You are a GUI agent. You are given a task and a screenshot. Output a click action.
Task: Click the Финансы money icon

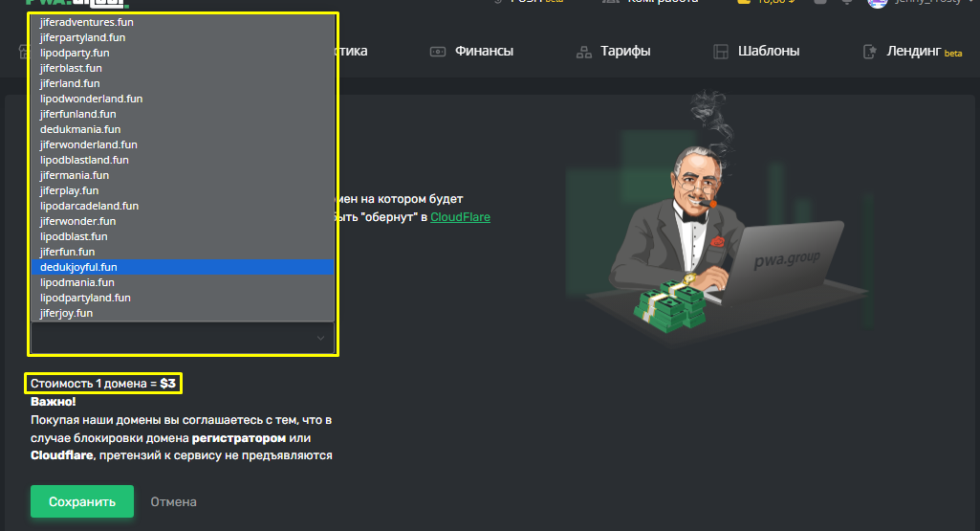(x=438, y=52)
